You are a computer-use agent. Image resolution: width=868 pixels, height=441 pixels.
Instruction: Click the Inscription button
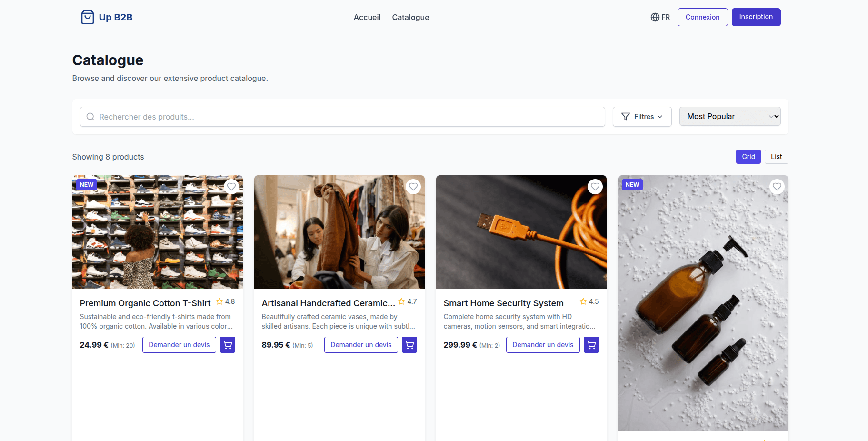[756, 17]
